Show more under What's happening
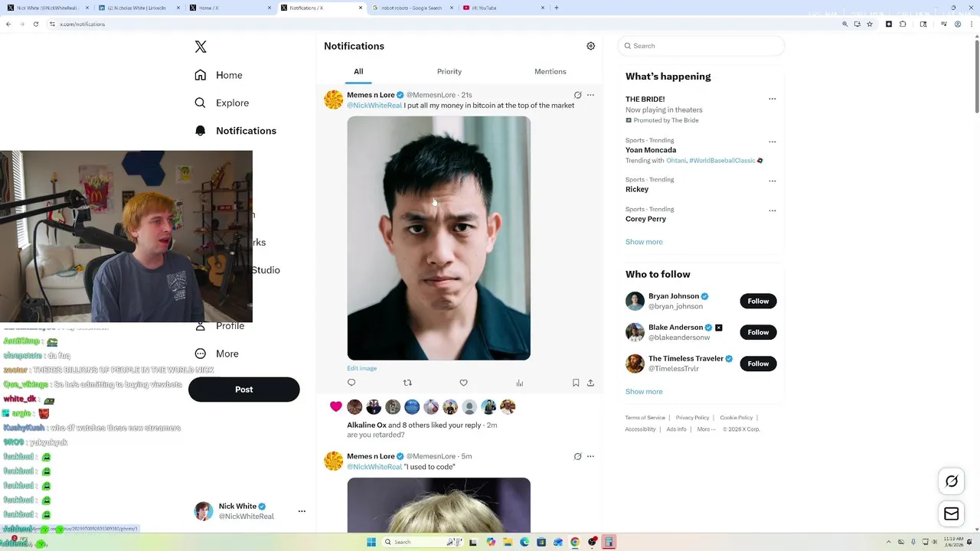The width and height of the screenshot is (980, 551). coord(644,242)
